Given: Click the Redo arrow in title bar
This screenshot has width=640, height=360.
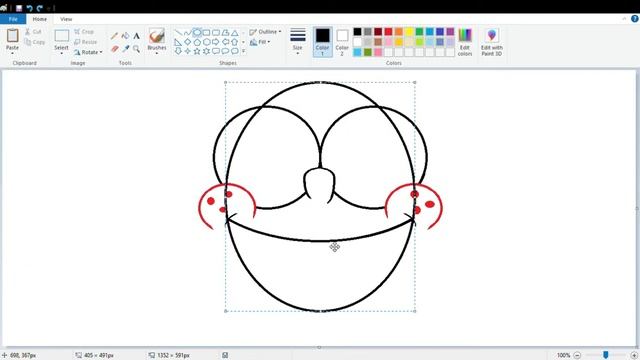Looking at the screenshot, I should 40,8.
